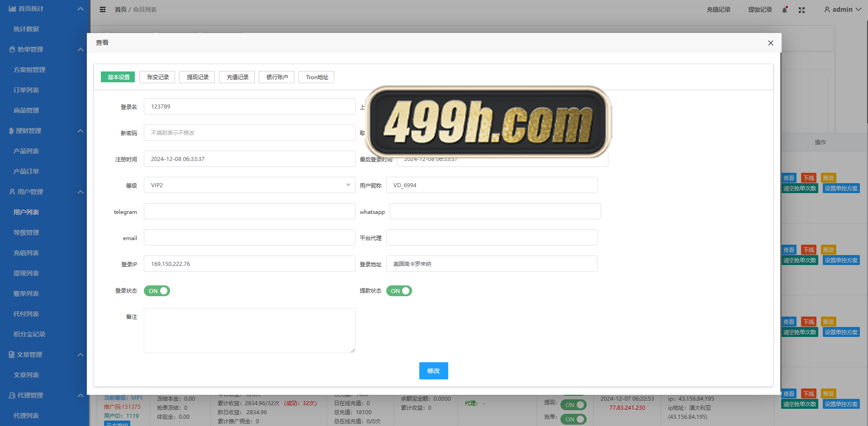Open 提现列表 in the sidebar
This screenshot has height=426, width=868.
(26, 273)
